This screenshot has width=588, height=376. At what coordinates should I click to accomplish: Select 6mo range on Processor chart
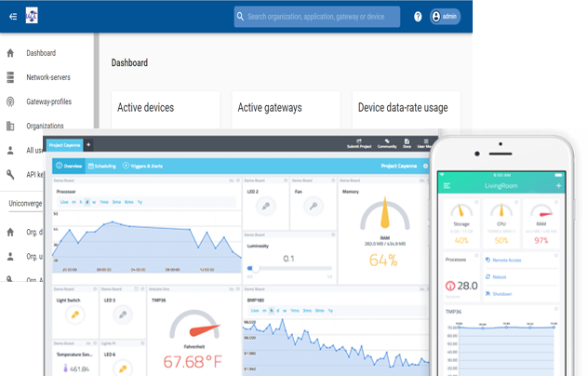[129, 202]
